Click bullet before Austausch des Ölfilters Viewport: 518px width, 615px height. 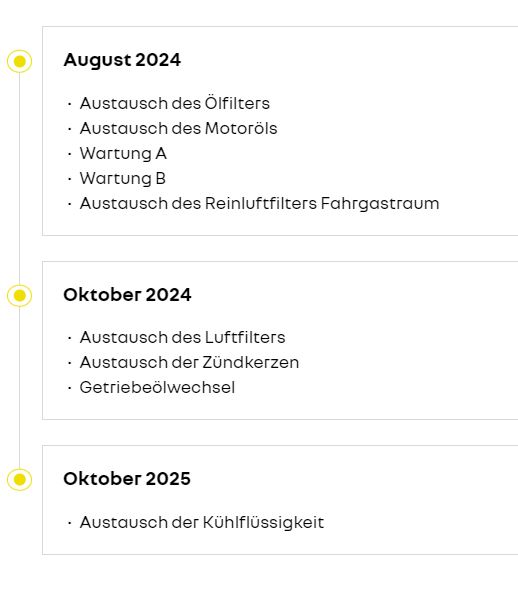point(69,104)
